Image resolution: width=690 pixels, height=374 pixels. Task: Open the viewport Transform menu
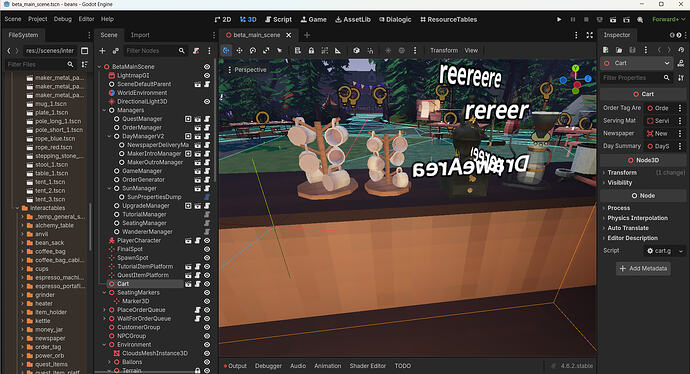[x=444, y=51]
